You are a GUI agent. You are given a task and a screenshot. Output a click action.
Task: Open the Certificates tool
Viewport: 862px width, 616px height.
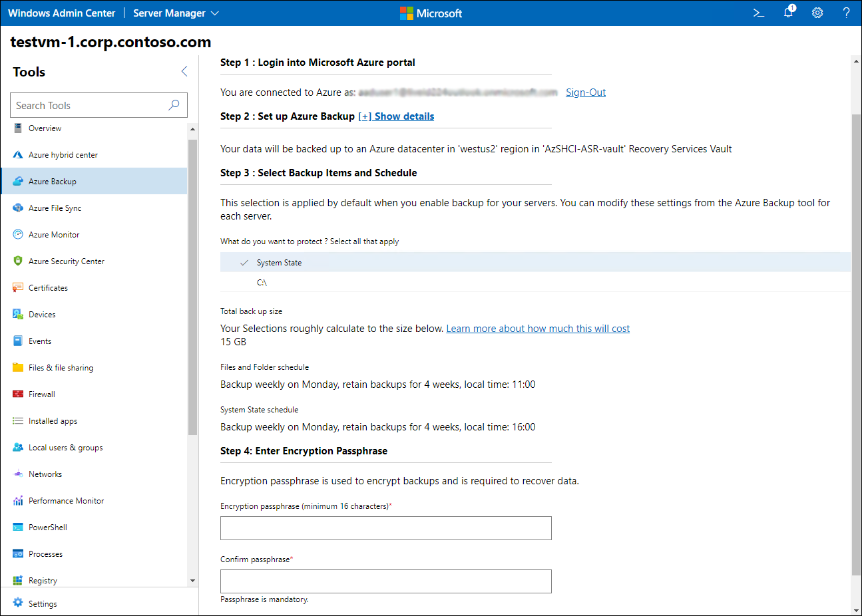[94, 288]
